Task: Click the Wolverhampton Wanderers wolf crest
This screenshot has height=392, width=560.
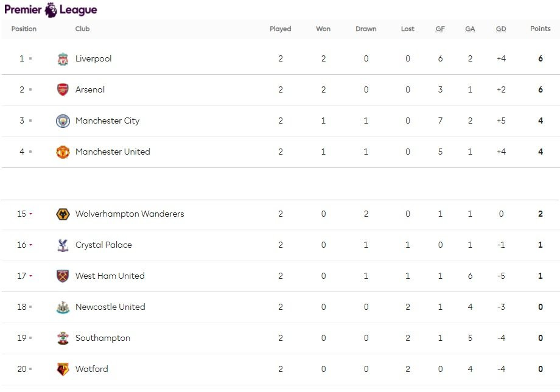Action: (x=63, y=214)
